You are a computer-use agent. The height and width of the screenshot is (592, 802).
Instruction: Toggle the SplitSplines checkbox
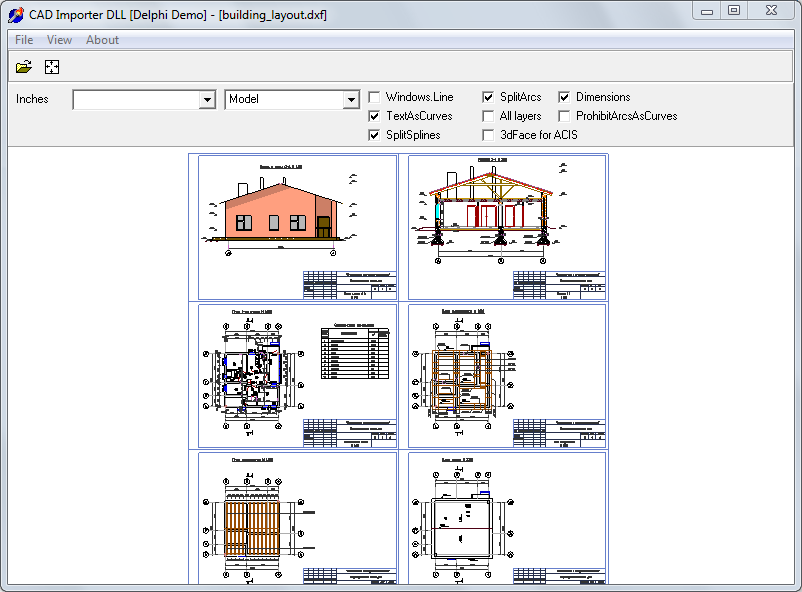(x=374, y=135)
